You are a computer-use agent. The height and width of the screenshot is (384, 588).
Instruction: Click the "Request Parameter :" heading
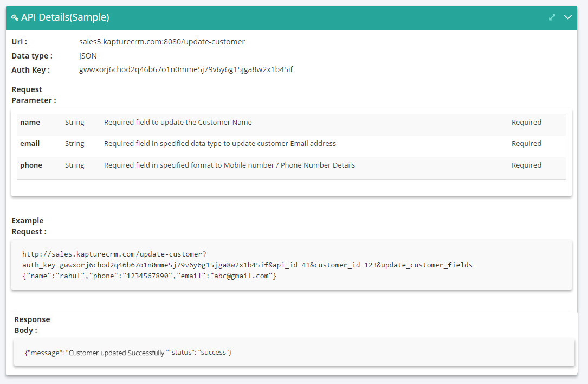(34, 95)
